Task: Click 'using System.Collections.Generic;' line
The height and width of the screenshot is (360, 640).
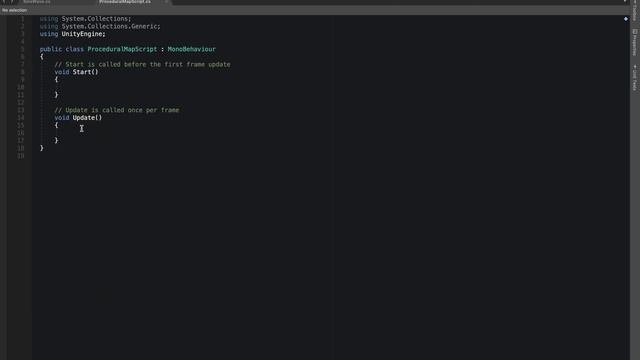Action: (x=100, y=26)
